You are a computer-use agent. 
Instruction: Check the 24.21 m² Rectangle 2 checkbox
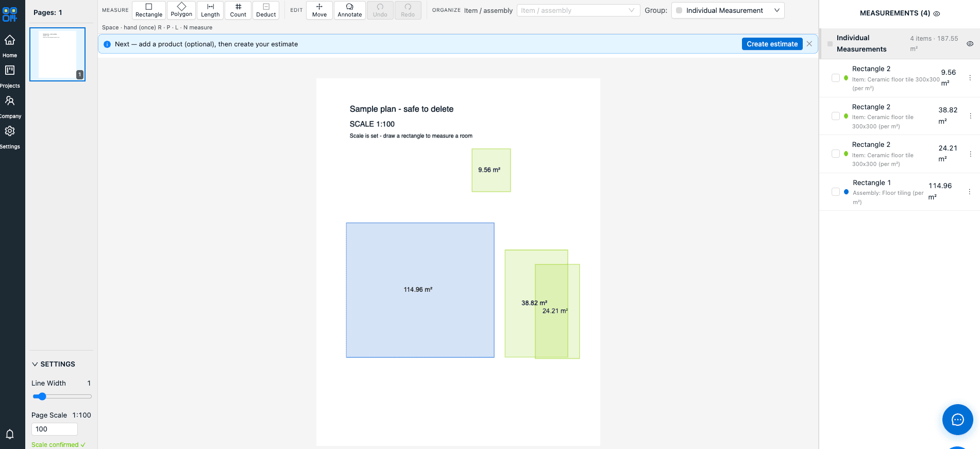836,154
